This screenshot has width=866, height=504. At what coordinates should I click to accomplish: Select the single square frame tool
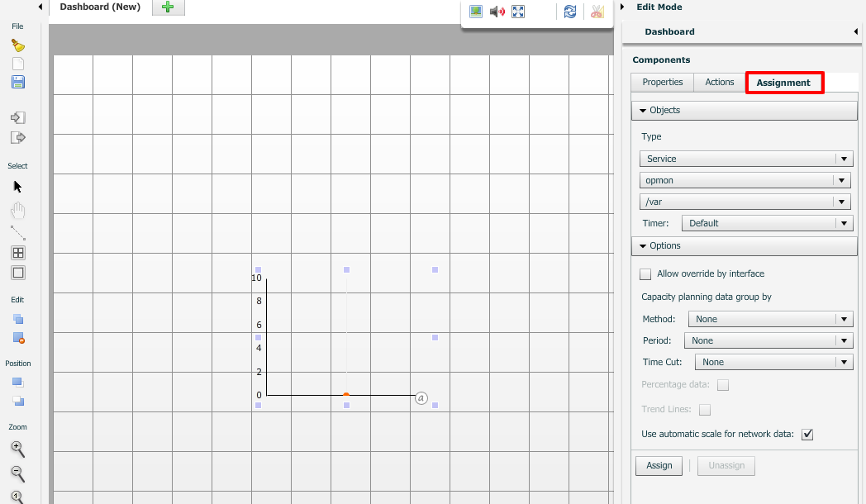point(17,273)
